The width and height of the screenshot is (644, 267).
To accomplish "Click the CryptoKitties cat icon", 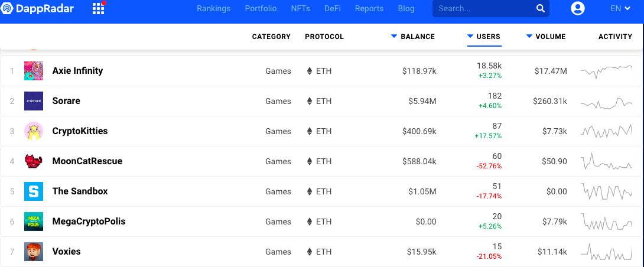I will coord(34,131).
